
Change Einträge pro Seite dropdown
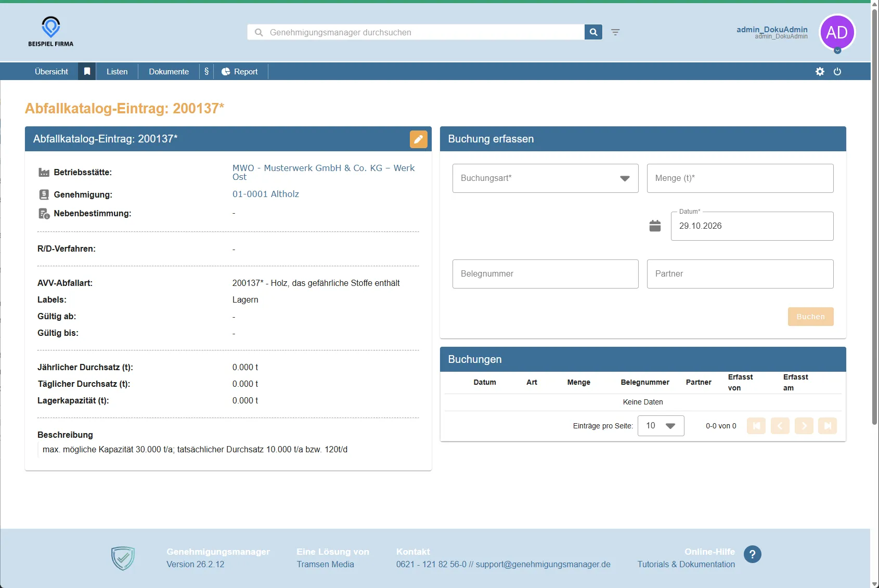coord(661,426)
